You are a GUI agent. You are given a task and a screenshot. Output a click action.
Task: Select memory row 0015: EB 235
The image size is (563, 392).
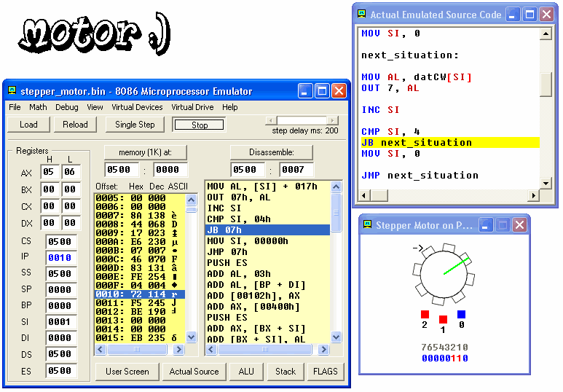coord(140,338)
